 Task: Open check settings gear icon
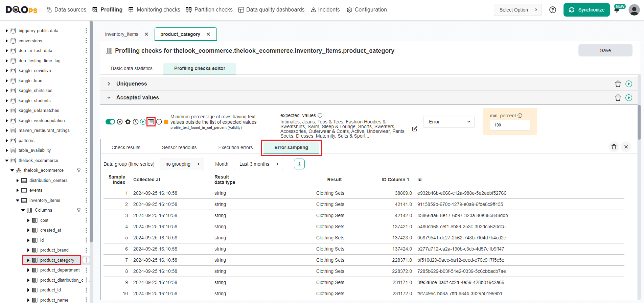(128, 122)
